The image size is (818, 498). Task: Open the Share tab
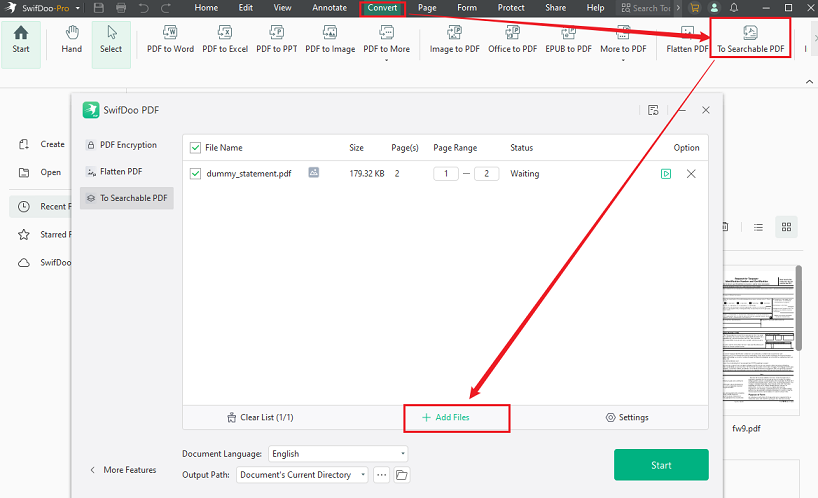click(556, 8)
